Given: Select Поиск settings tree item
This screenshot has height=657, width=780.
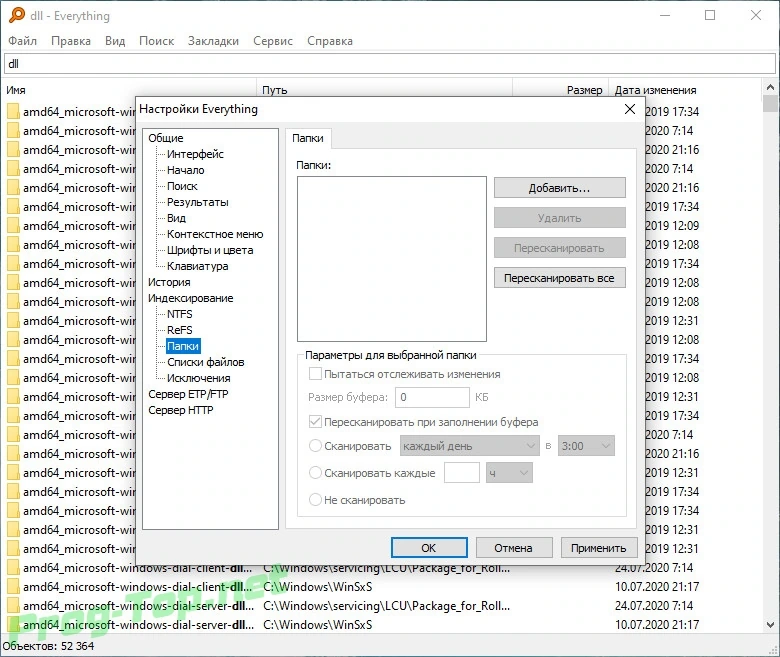Looking at the screenshot, I should tap(182, 186).
